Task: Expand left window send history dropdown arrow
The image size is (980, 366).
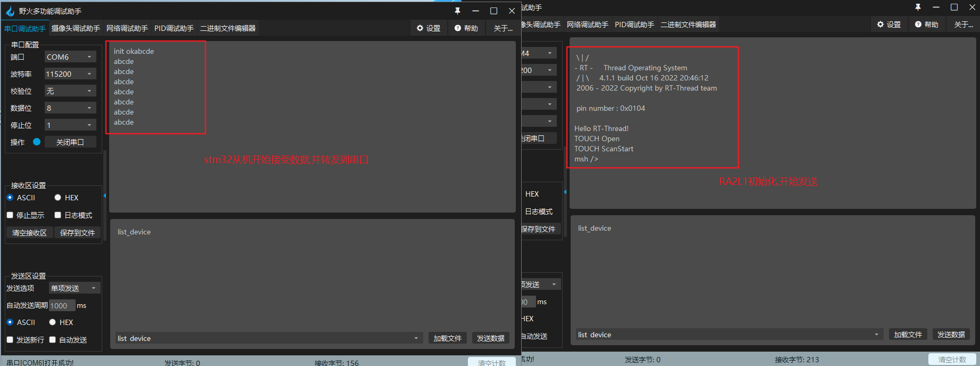Action: coord(416,338)
